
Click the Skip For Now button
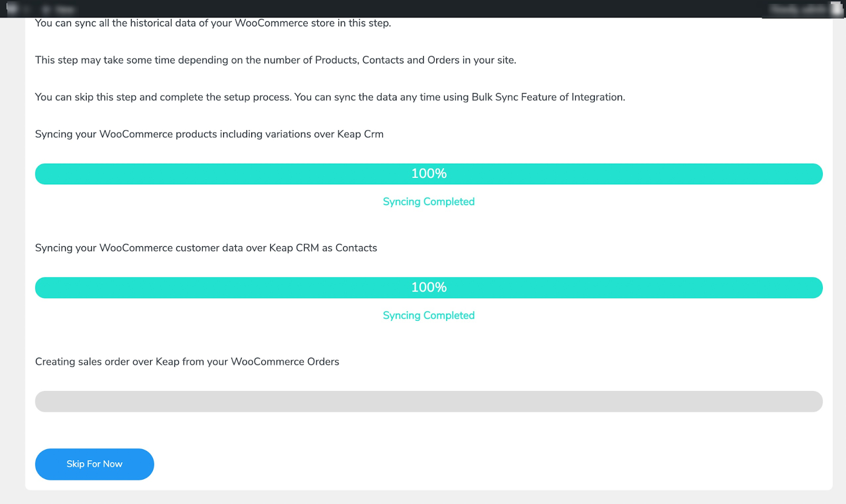click(x=95, y=464)
